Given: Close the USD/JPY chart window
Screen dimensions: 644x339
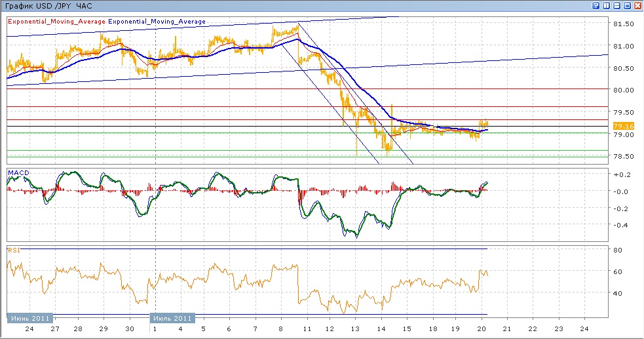Looking at the screenshot, I should [637, 5].
